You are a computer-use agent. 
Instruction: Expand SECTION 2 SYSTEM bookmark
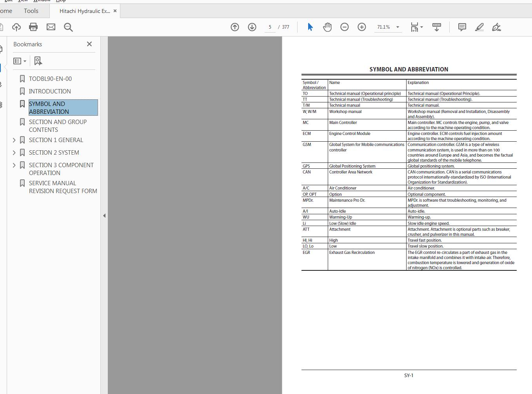point(15,153)
